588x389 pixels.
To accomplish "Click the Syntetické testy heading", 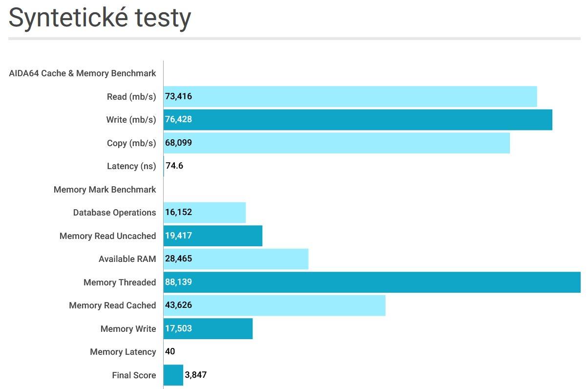I will pyautogui.click(x=100, y=19).
